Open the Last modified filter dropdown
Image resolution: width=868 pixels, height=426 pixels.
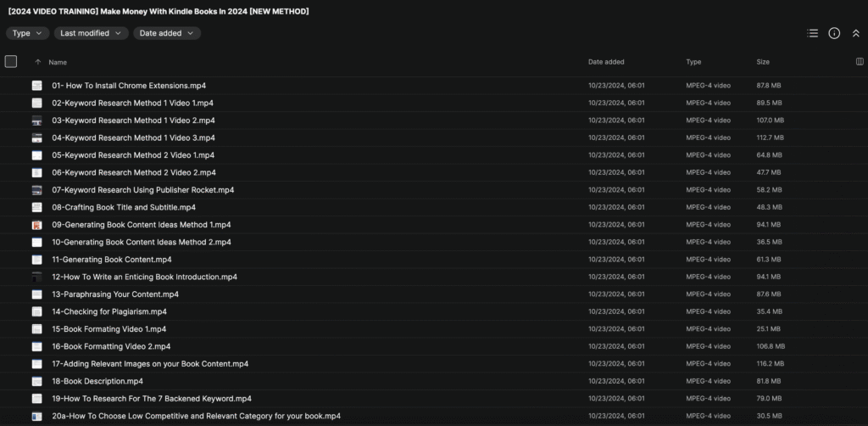[91, 33]
